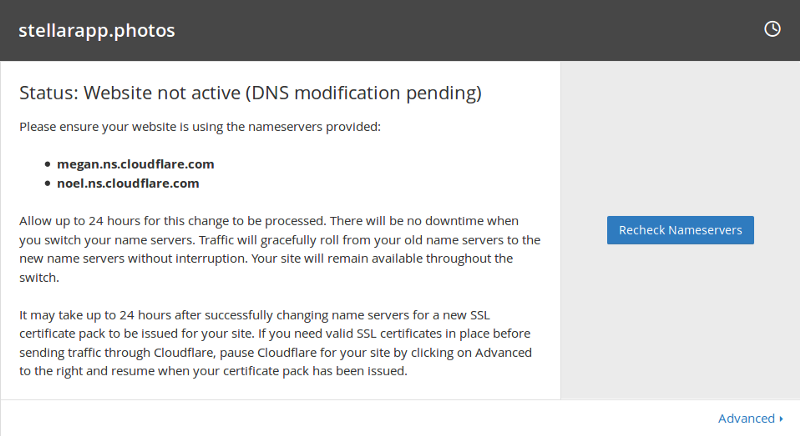Screen dimensions: 800x436
Task: Expand the arrow beside Advanced
Action: point(781,419)
